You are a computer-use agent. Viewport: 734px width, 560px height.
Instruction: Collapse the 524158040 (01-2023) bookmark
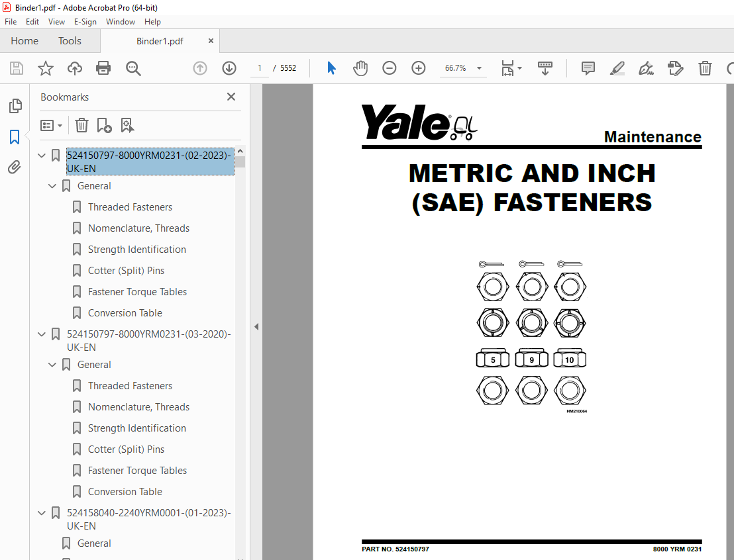(42, 513)
